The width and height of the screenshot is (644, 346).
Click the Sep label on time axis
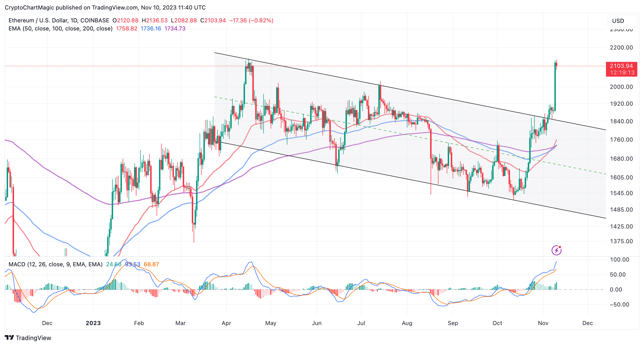453,323
